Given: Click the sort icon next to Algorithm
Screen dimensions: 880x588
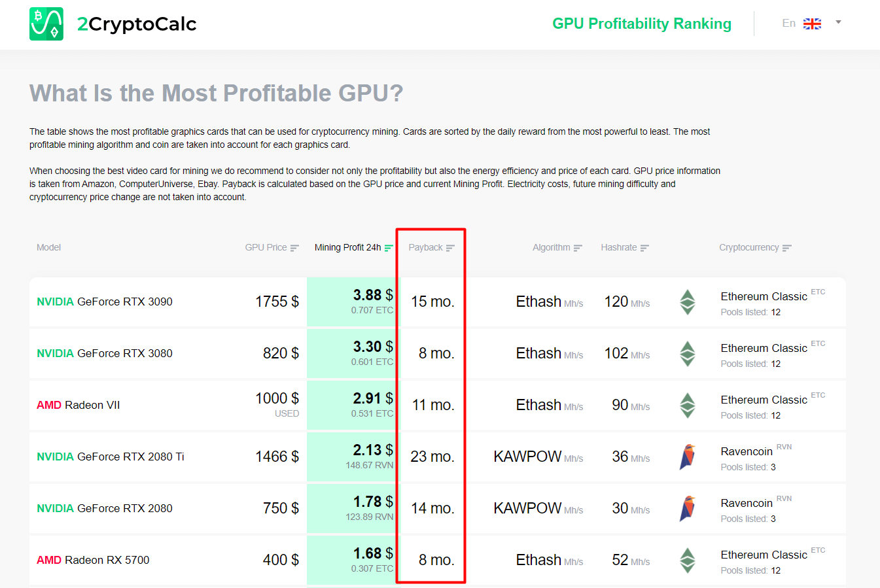Looking at the screenshot, I should coord(578,247).
